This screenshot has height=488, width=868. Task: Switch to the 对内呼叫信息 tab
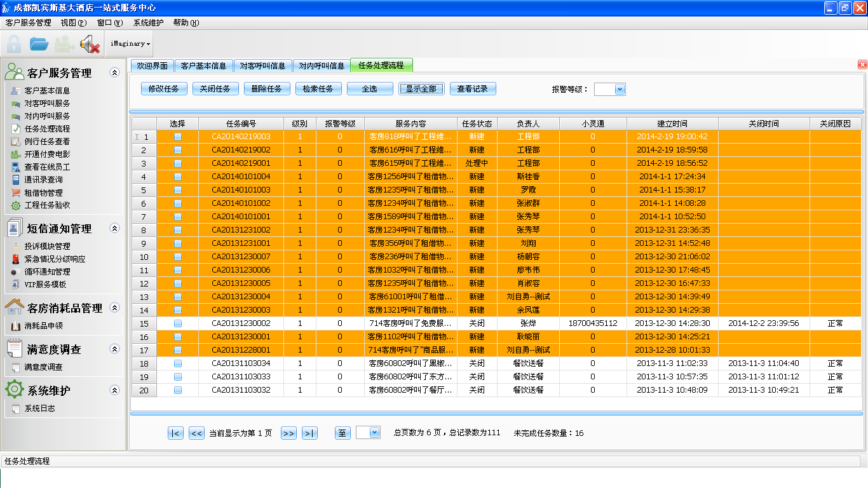tap(322, 65)
